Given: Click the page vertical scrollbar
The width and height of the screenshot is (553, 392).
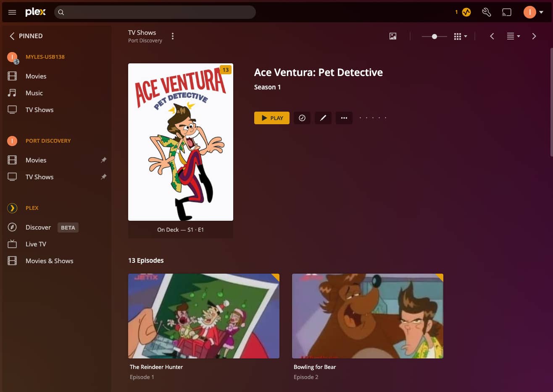Looking at the screenshot, I should pyautogui.click(x=551, y=102).
